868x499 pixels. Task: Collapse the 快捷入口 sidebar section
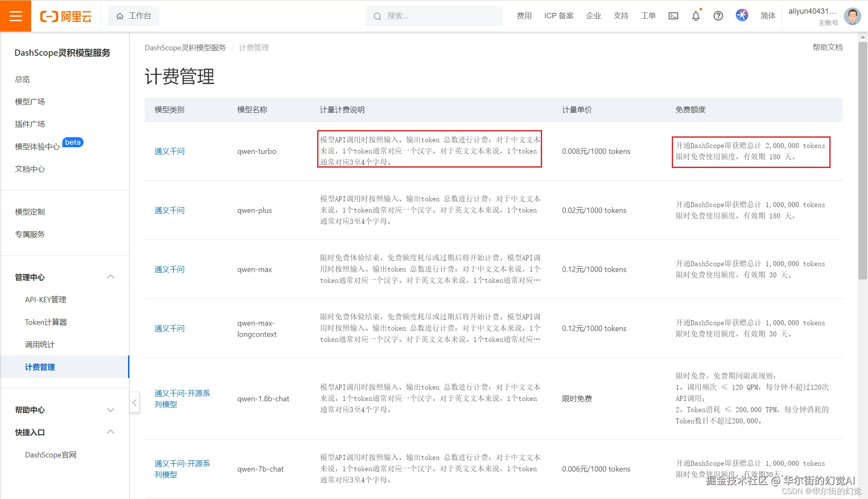pyautogui.click(x=111, y=432)
